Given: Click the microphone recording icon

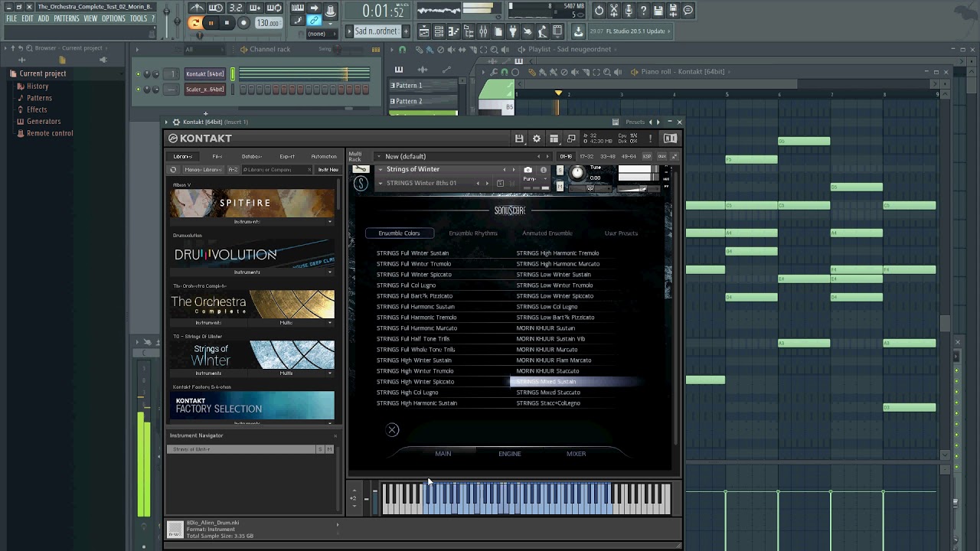Looking at the screenshot, I should pos(629,10).
